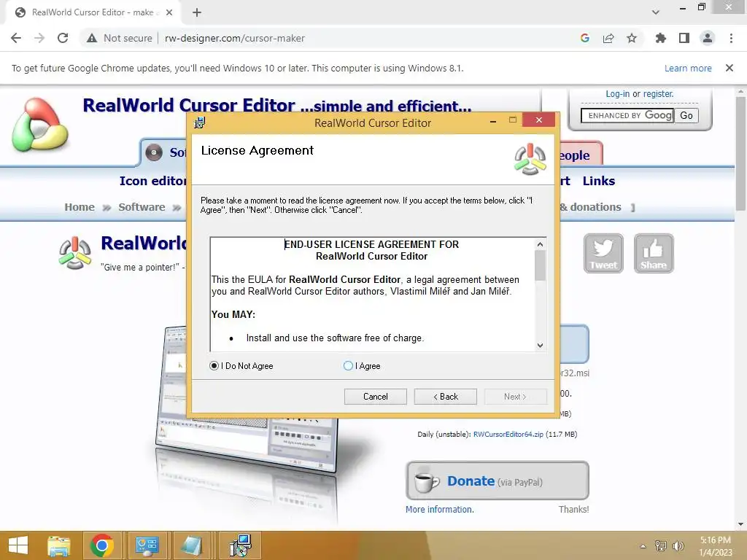This screenshot has width=747, height=560.
Task: Go back in Chrome browser
Action: click(x=16, y=38)
